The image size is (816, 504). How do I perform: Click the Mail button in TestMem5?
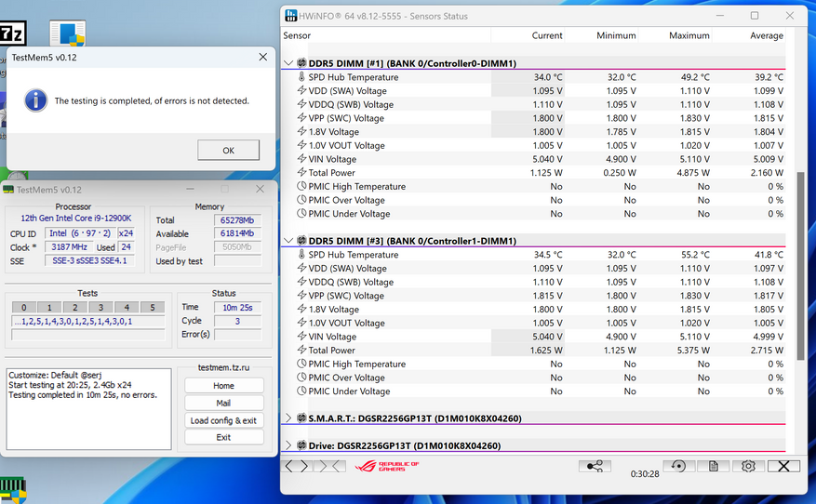pyautogui.click(x=223, y=403)
